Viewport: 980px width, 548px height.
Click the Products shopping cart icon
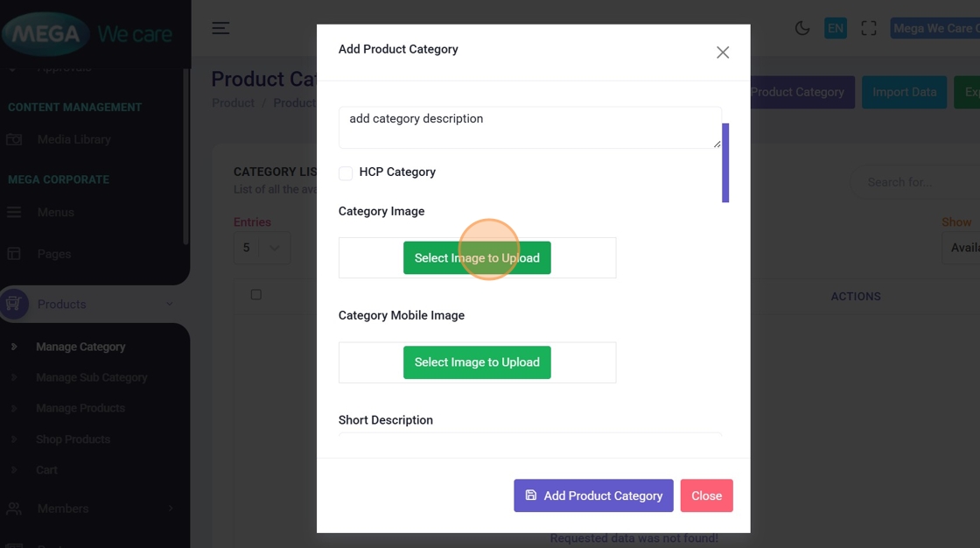(14, 304)
